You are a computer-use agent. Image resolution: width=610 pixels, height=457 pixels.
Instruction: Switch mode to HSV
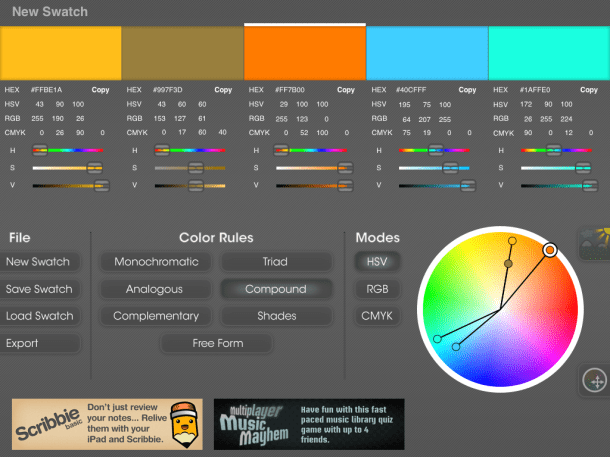click(x=377, y=262)
